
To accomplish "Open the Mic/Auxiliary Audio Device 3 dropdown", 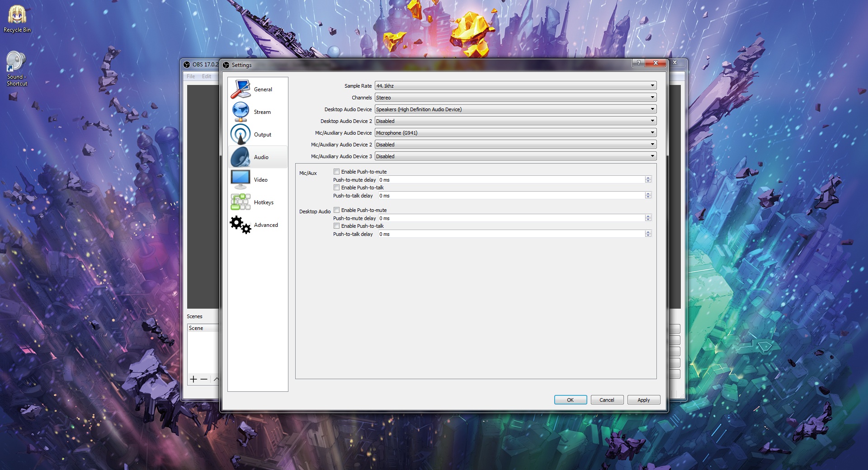I will [x=515, y=156].
